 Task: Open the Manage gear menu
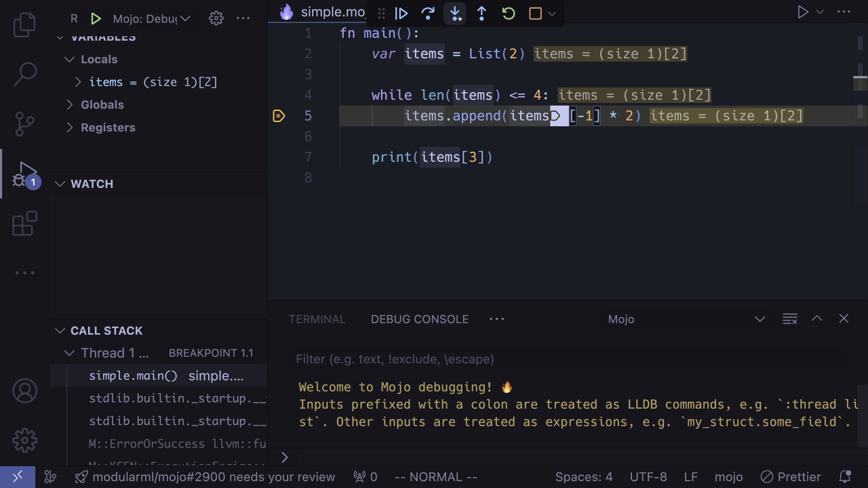coord(24,441)
